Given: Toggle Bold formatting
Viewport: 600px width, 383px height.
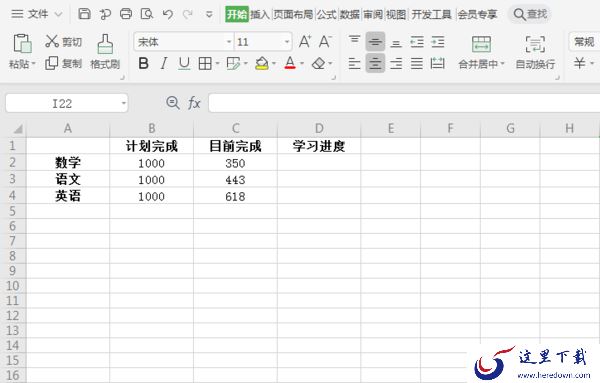Looking at the screenshot, I should [x=143, y=63].
